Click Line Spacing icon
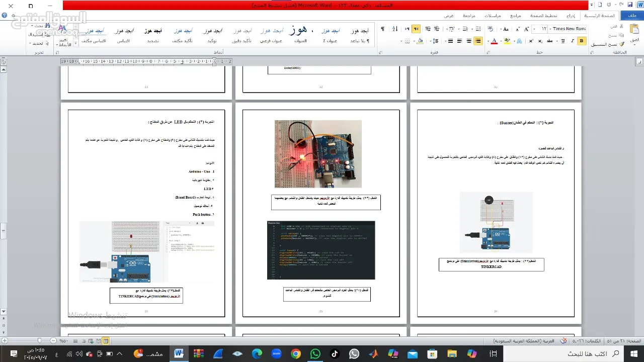This screenshot has width=644, height=362. coord(435,41)
